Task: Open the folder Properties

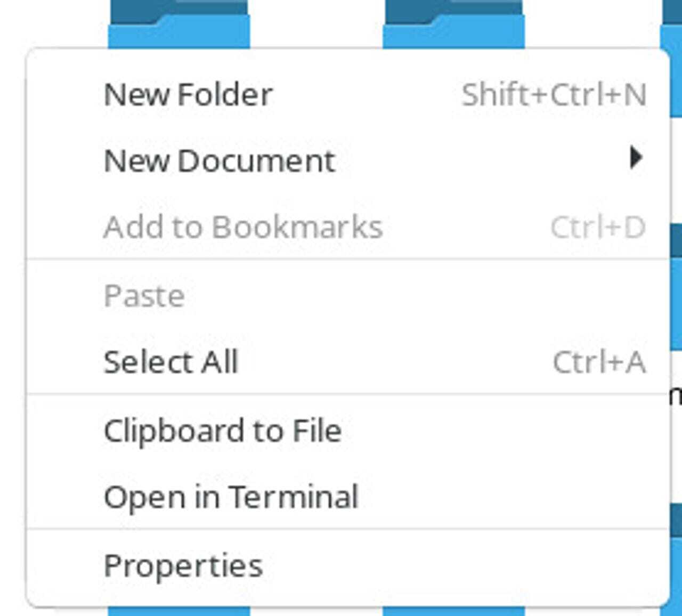Action: pos(183,565)
